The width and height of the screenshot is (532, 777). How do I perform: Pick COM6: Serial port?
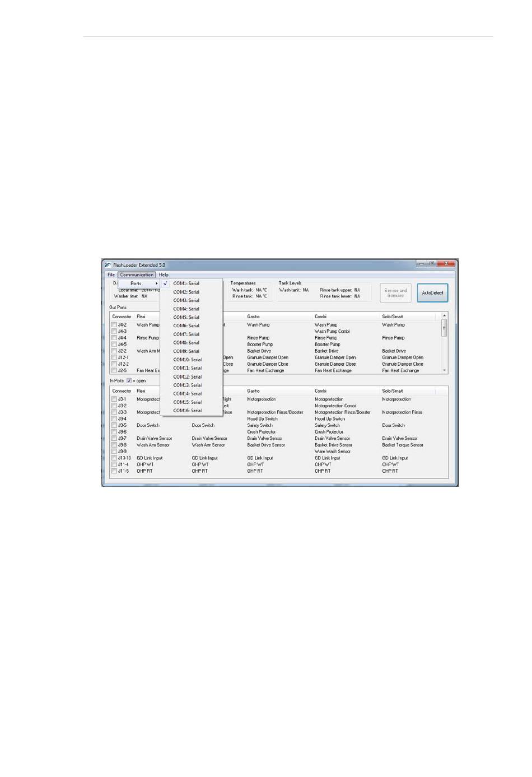click(192, 325)
